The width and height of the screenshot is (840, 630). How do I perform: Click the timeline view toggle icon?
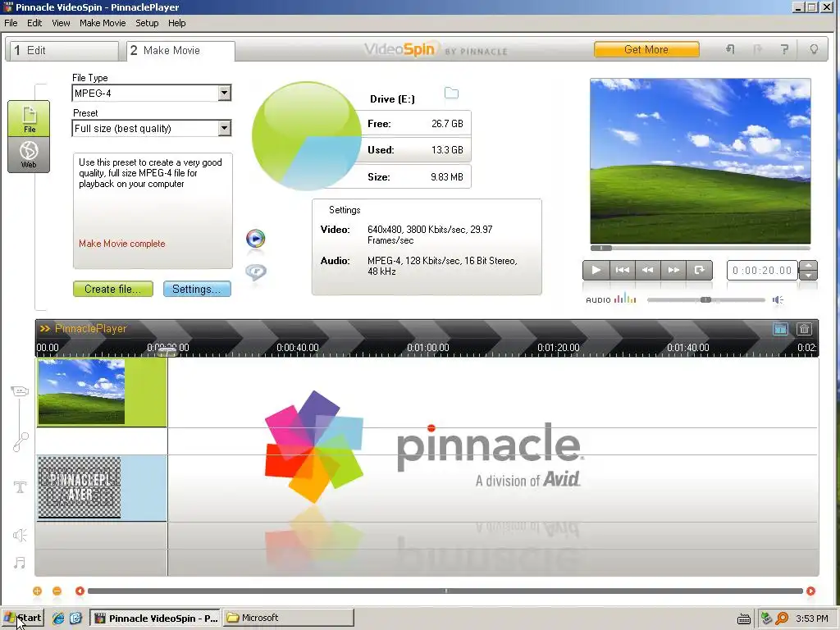(x=781, y=329)
